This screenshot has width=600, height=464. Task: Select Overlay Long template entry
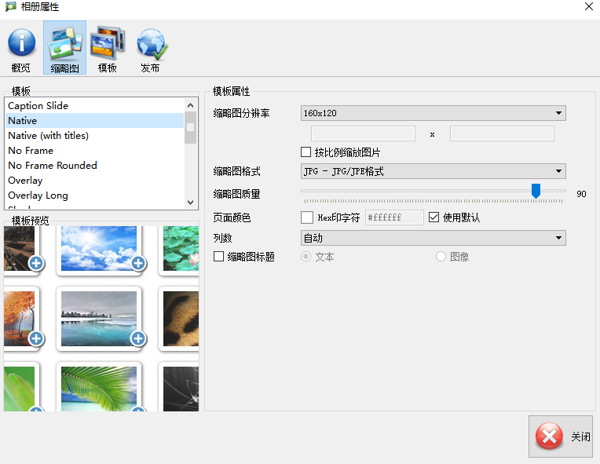38,195
